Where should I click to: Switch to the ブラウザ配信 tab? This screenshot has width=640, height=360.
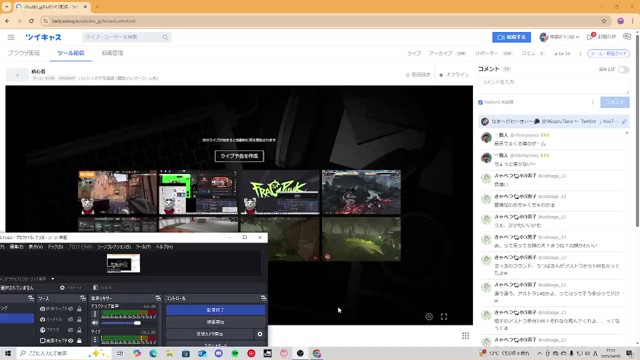coord(24,53)
